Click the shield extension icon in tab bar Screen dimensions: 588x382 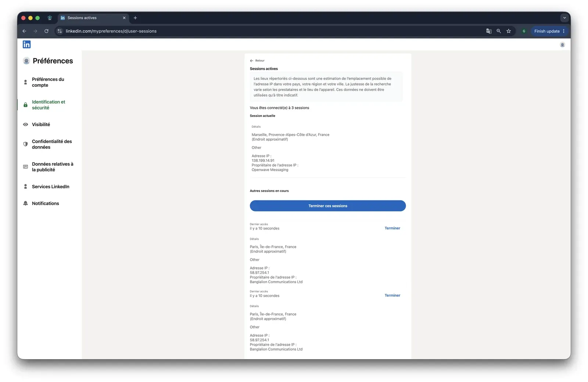50,18
